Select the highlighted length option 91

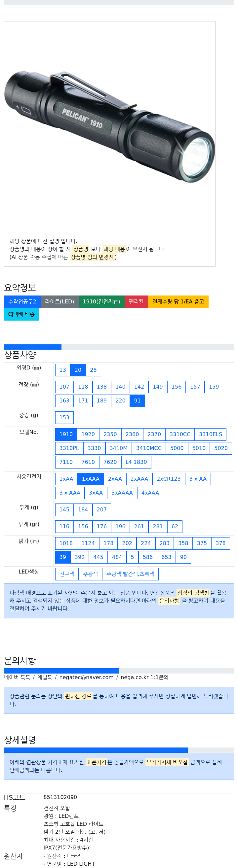pyautogui.click(x=137, y=400)
